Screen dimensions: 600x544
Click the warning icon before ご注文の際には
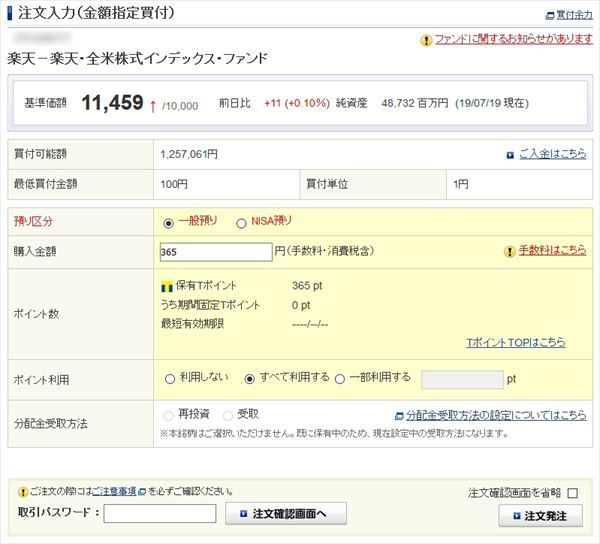[x=23, y=492]
